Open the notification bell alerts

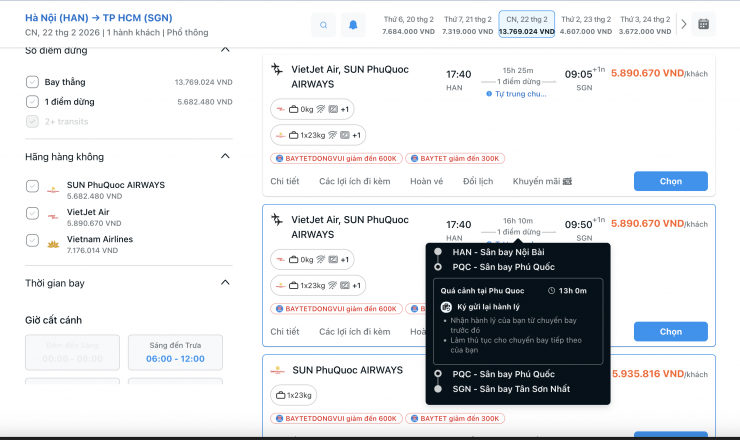[x=353, y=25]
